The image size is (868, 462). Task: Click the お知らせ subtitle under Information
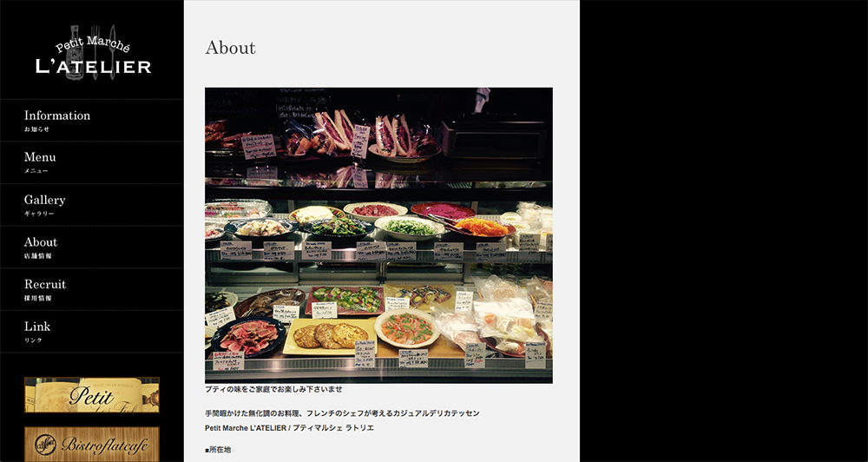click(36, 129)
